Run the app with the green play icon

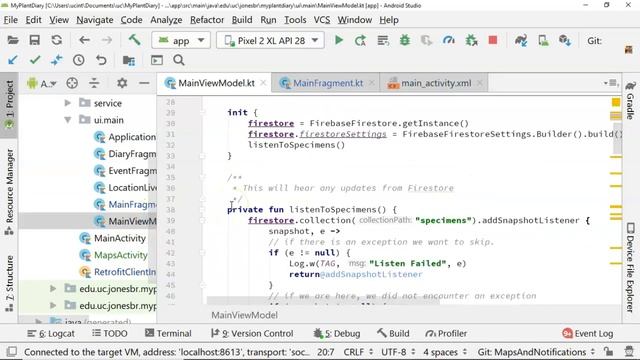coord(339,40)
